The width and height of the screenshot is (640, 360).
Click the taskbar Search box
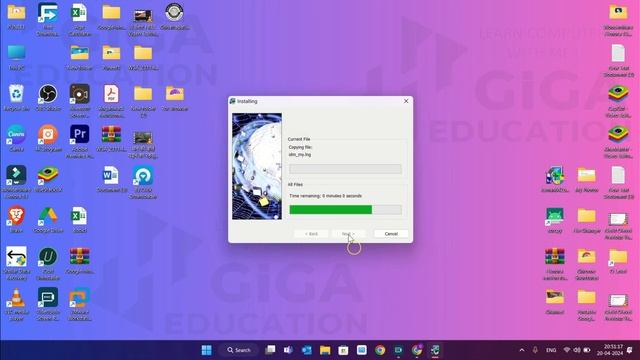point(239,350)
